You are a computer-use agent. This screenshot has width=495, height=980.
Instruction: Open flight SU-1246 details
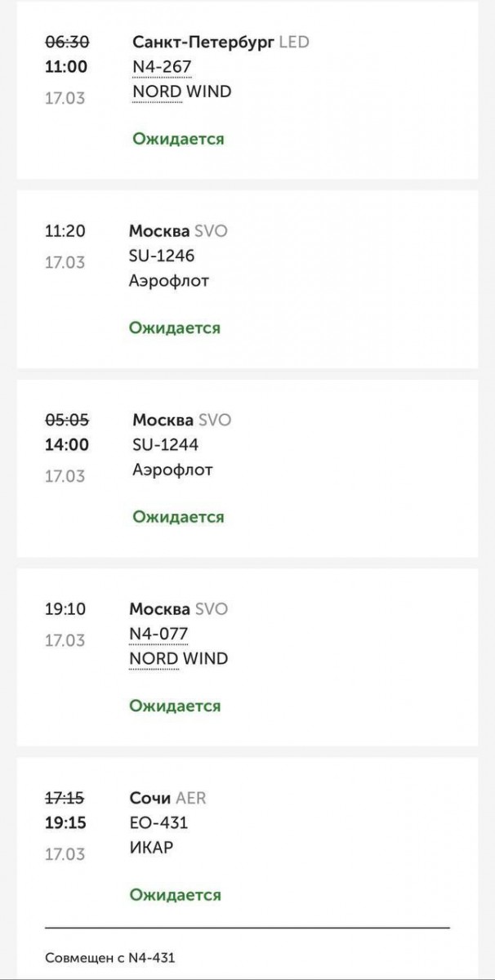tap(162, 256)
